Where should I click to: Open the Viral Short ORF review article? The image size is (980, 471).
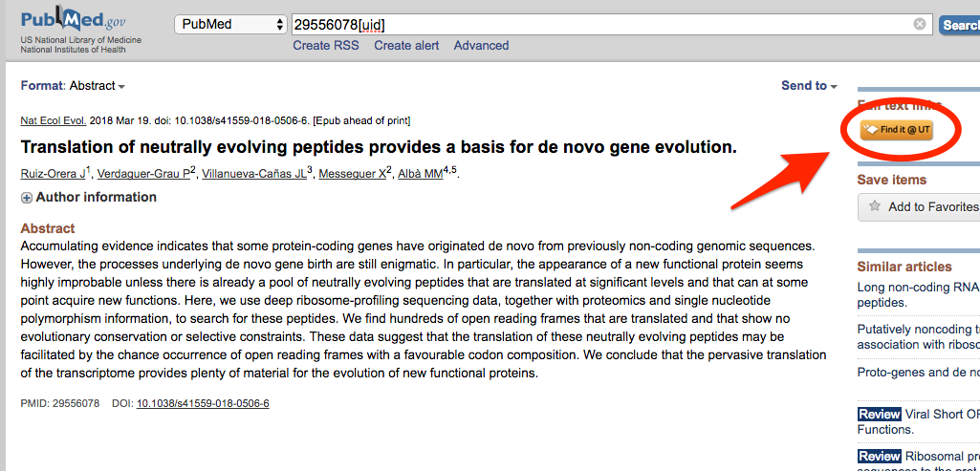[919, 421]
